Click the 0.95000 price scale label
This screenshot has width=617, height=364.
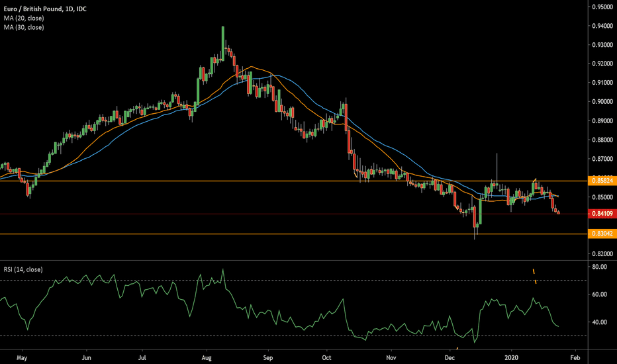coord(601,7)
